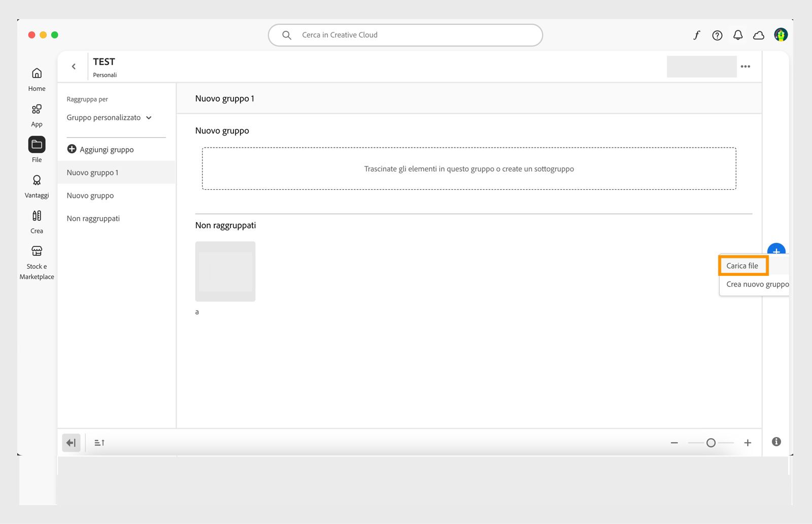Open Stock e Marketplace section
The image size is (812, 524).
[x=37, y=262]
